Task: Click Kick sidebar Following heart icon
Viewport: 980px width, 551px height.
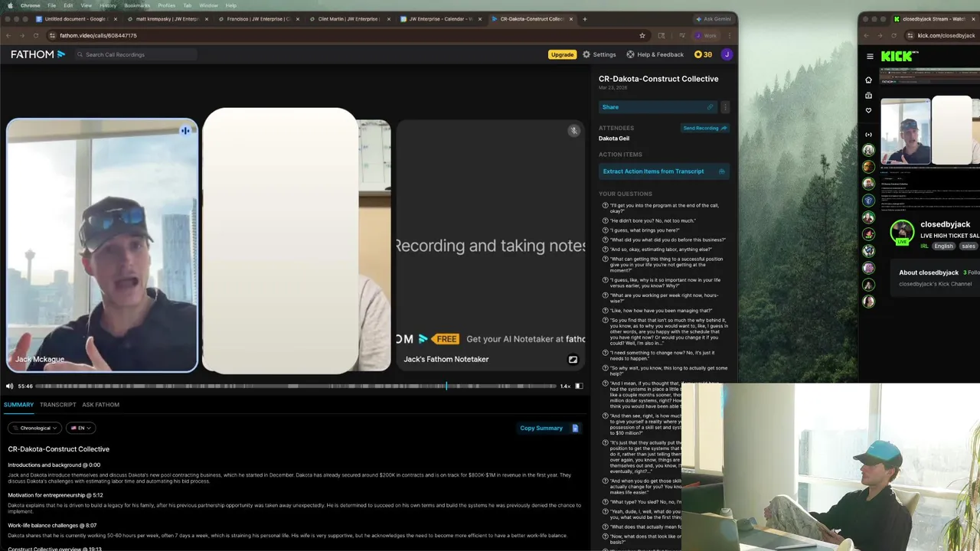Action: click(868, 110)
